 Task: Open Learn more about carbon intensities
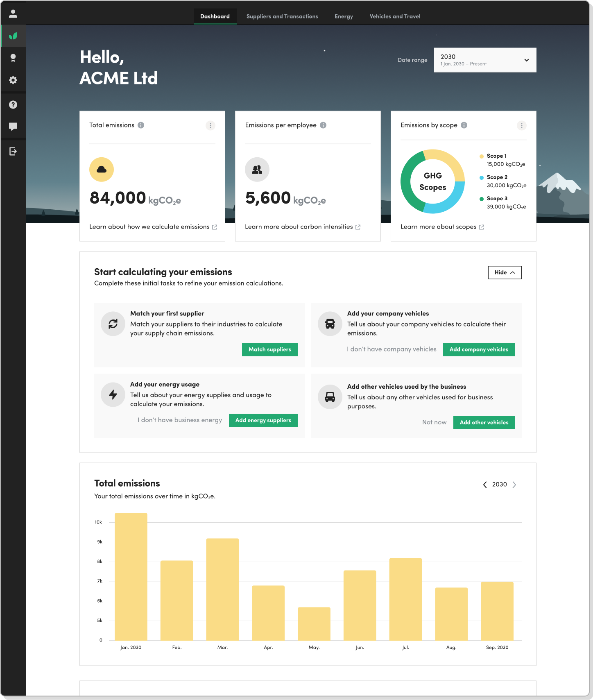point(299,227)
